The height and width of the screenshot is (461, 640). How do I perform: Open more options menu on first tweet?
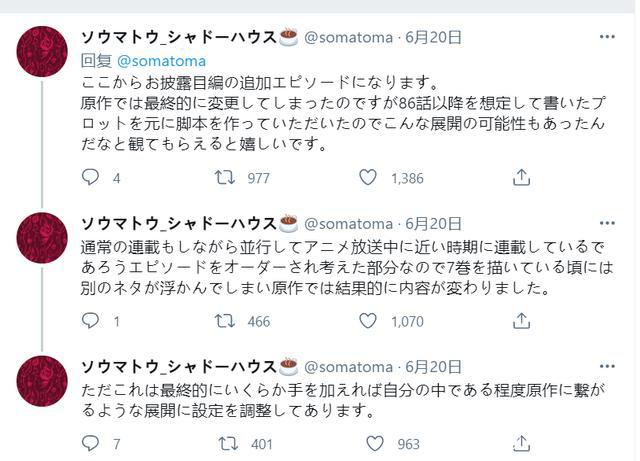(x=607, y=38)
